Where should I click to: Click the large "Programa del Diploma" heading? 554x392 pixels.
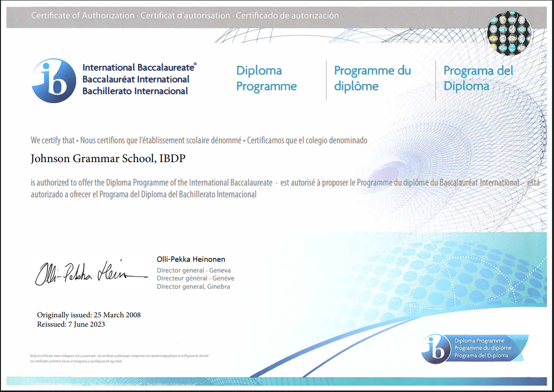click(x=478, y=78)
